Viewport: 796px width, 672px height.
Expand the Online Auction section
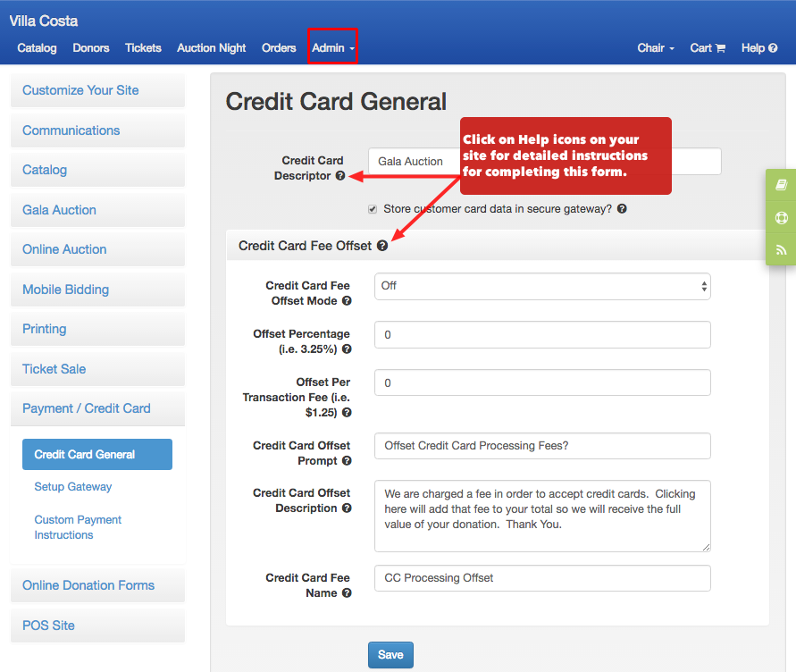(x=98, y=249)
